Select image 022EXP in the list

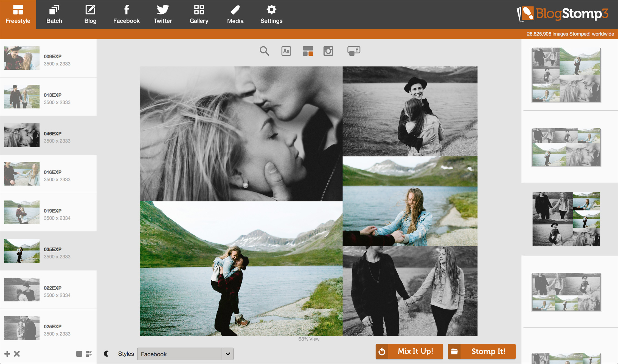(48, 290)
